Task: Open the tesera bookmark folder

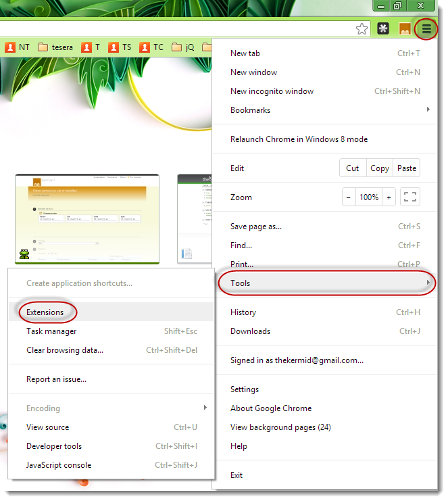Action: pos(55,47)
